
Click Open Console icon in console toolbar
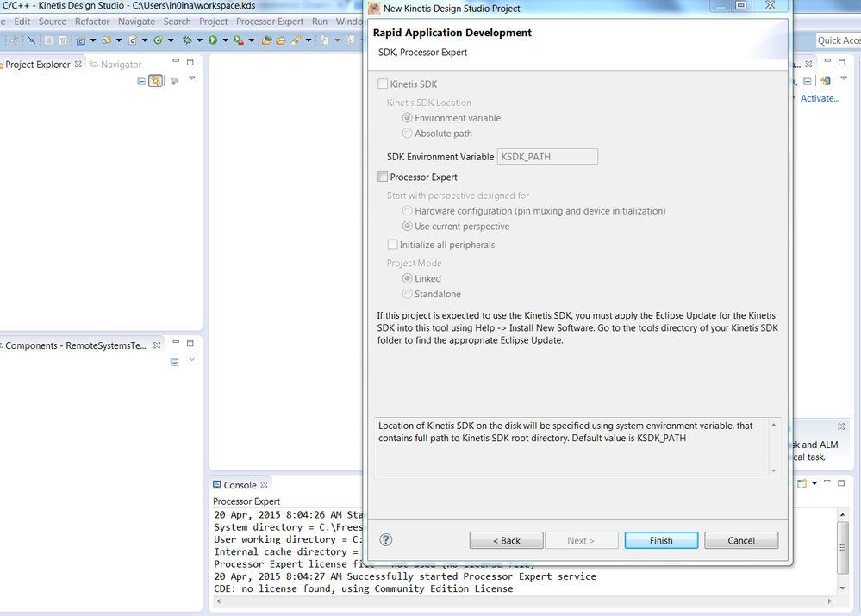click(802, 483)
